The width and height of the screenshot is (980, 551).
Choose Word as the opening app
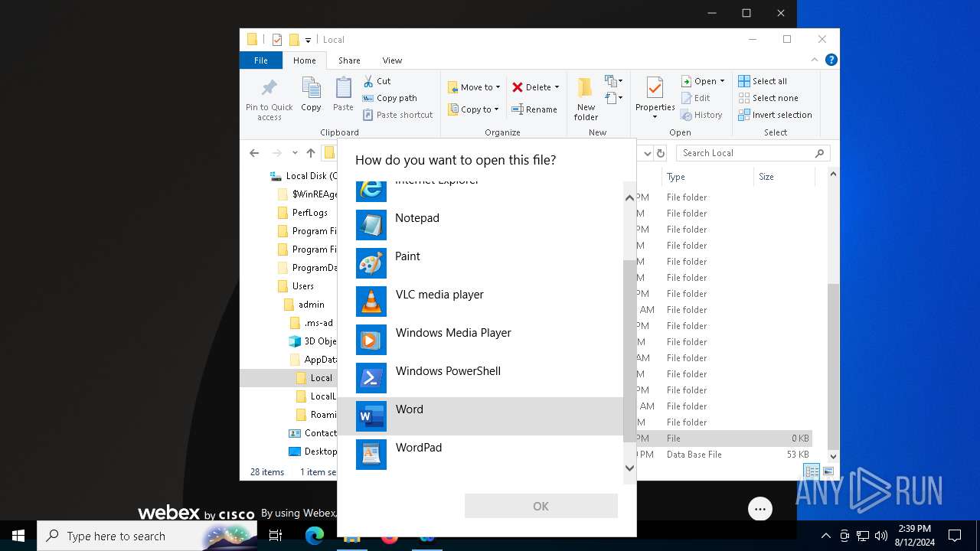[x=480, y=416]
